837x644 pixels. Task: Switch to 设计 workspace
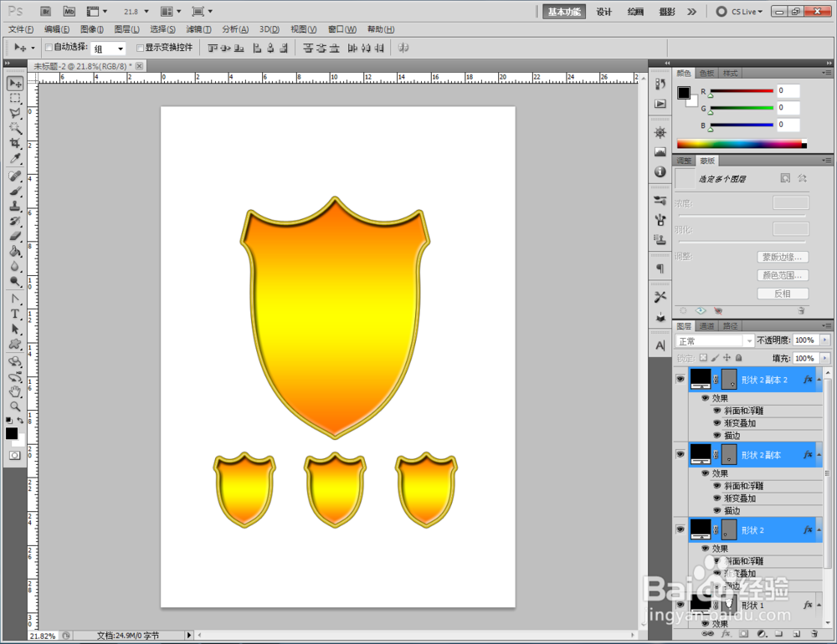603,12
